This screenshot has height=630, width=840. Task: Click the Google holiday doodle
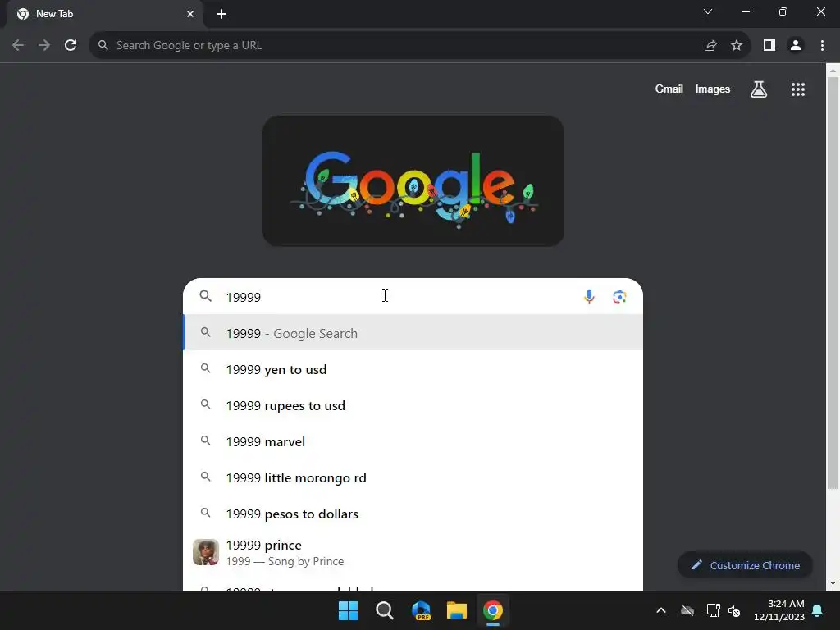click(x=413, y=181)
